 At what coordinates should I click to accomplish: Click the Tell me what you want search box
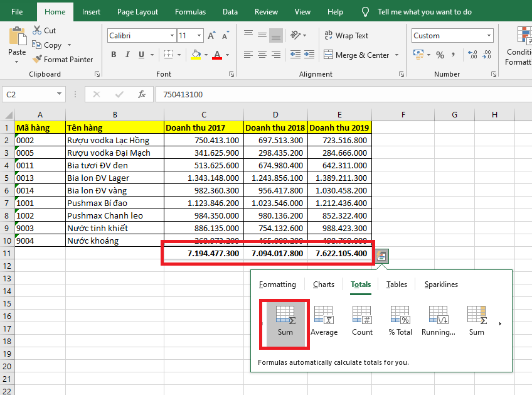tap(424, 12)
